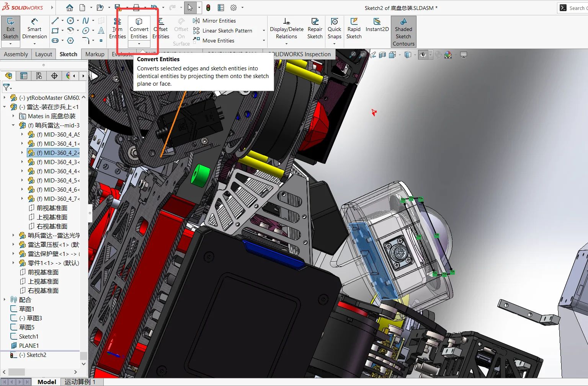Switch to the Layout tab
Image resolution: width=588 pixels, height=386 pixels.
coord(44,54)
